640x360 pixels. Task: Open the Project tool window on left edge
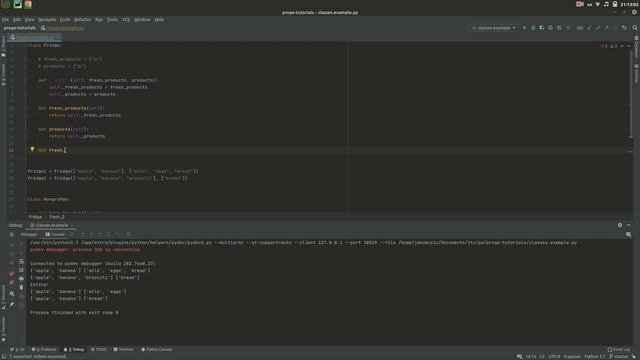click(x=3, y=46)
